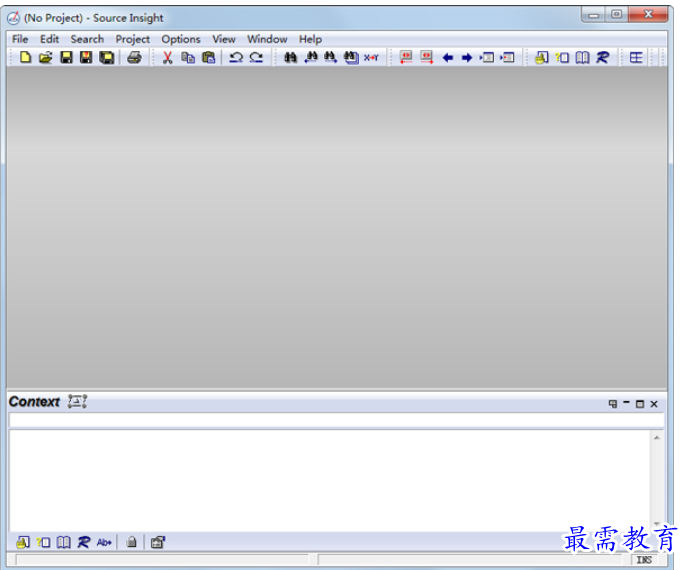
Task: Click the Context panel float/dock button
Action: click(x=613, y=404)
